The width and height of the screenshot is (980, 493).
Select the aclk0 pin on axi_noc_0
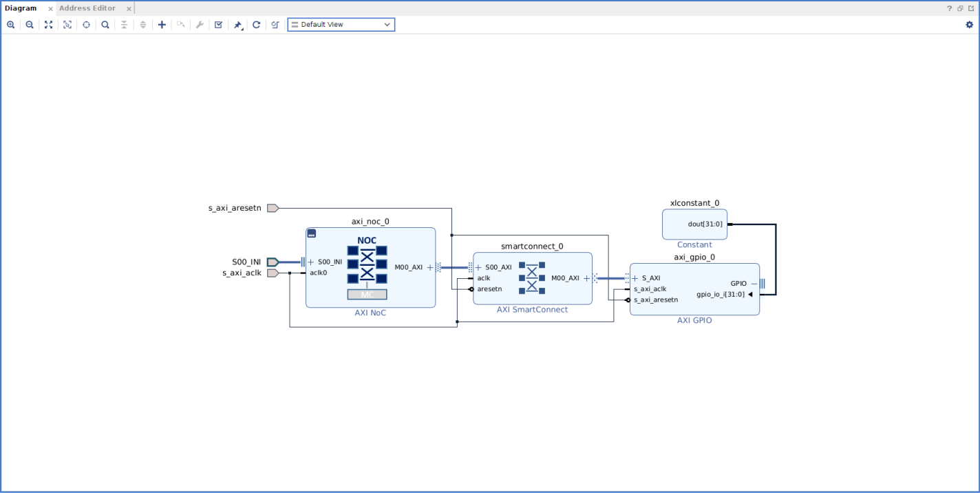pos(318,273)
